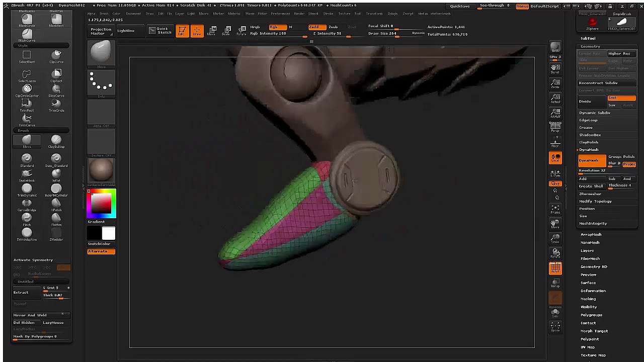The width and height of the screenshot is (644, 362).
Task: Choose the SelectLasso tool
Action: point(27,76)
